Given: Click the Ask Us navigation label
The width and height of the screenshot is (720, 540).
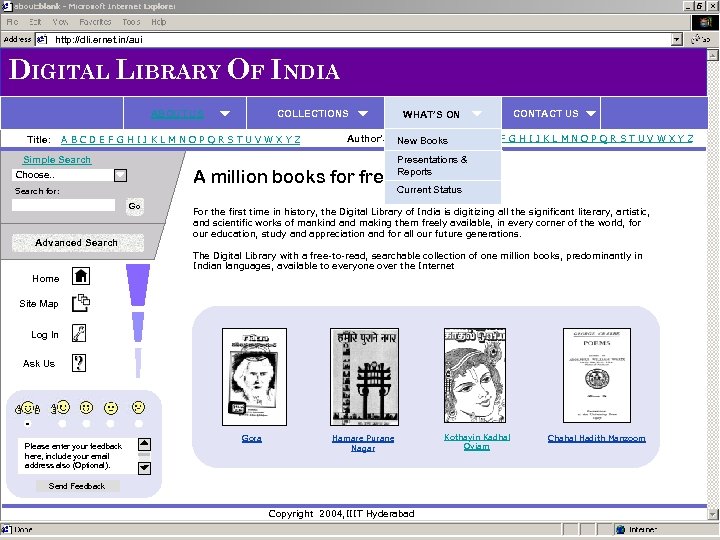Looking at the screenshot, I should click(x=39, y=364).
